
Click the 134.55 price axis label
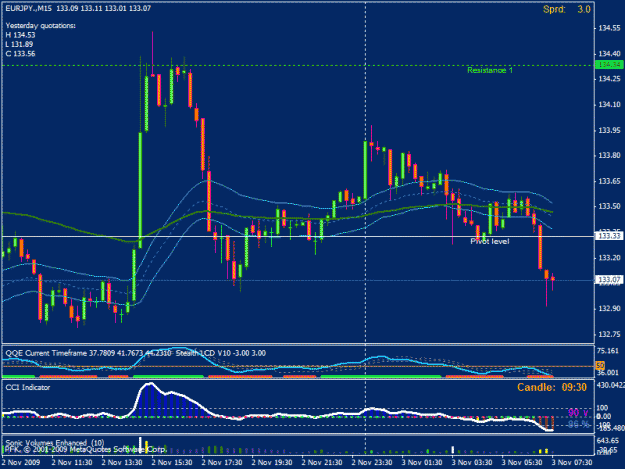609,28
